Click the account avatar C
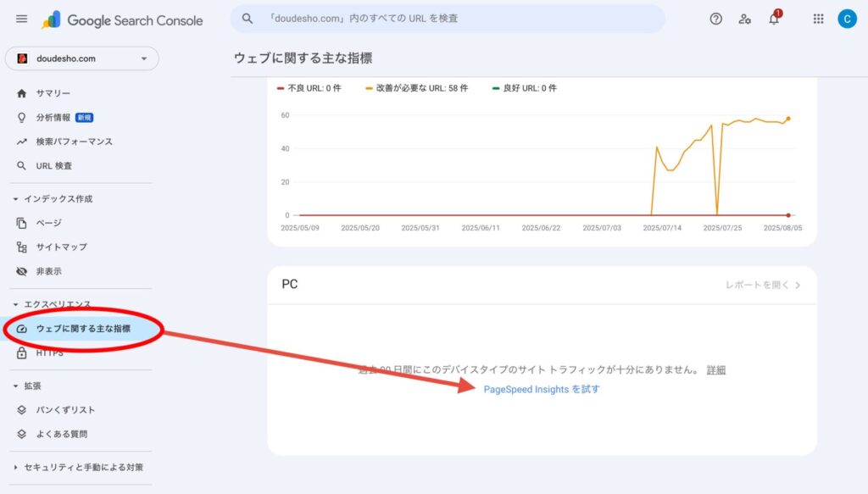The height and width of the screenshot is (494, 868). tap(847, 19)
